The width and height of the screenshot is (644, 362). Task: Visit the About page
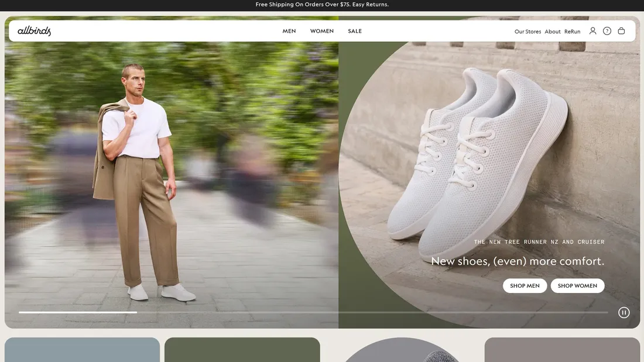coord(552,32)
